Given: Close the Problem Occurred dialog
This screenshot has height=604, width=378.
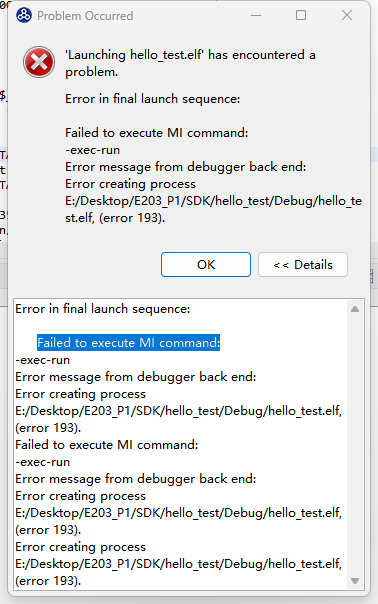Looking at the screenshot, I should point(347,15).
